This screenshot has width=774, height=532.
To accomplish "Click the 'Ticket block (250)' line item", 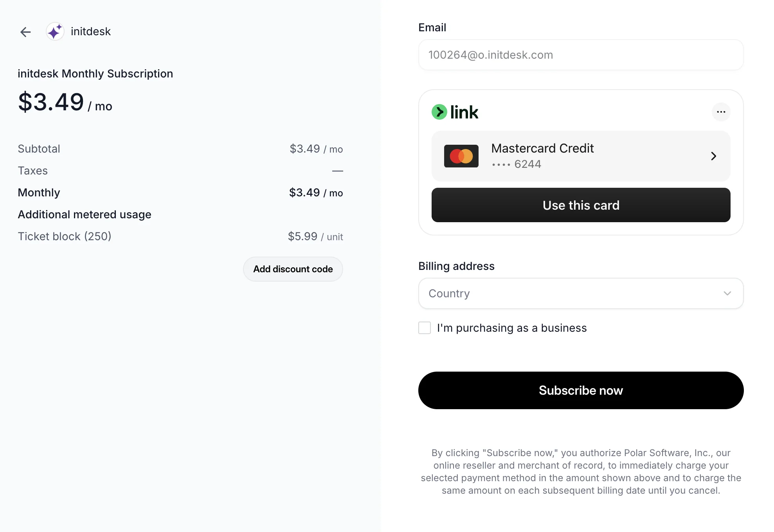I will pyautogui.click(x=64, y=236).
